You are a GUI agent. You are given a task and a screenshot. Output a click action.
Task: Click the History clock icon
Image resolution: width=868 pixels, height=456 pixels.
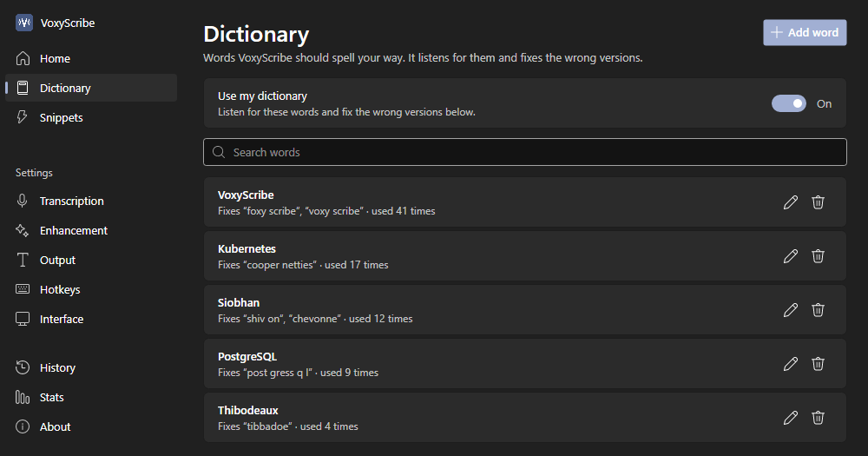tap(23, 367)
